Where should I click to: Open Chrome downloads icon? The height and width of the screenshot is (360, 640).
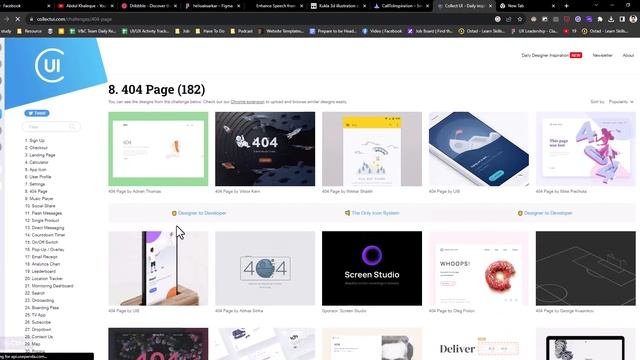point(611,19)
